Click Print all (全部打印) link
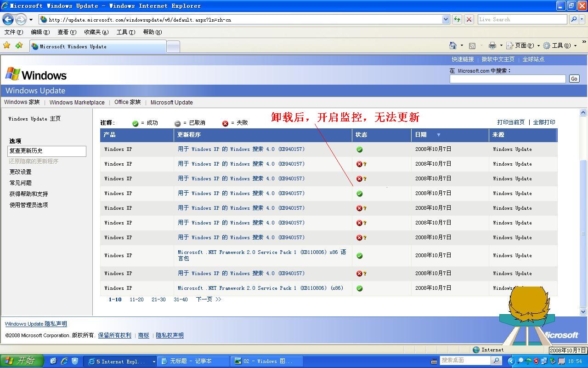This screenshot has width=588, height=368. (x=544, y=122)
